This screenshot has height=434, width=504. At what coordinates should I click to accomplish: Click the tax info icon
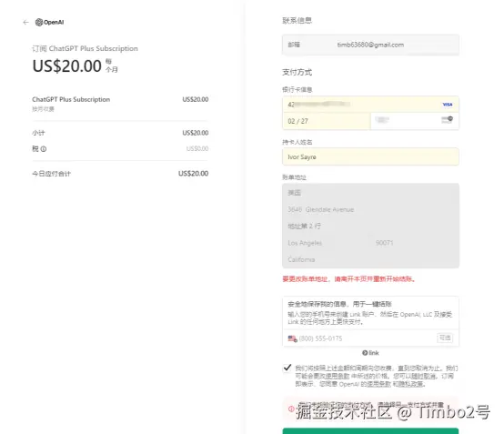tap(44, 149)
